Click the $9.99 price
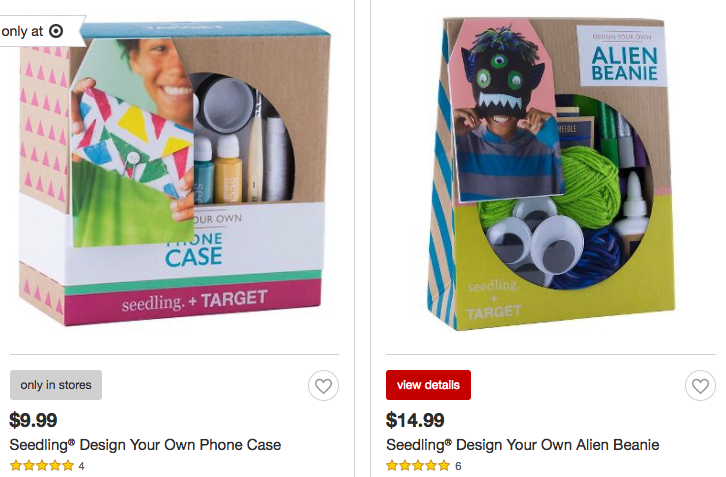Screen dimensions: 726x477 point(33,420)
